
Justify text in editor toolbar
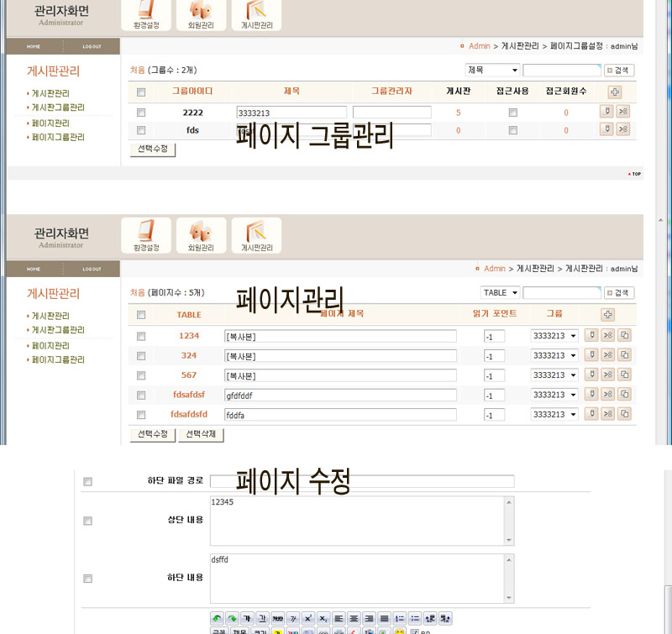tap(385, 618)
